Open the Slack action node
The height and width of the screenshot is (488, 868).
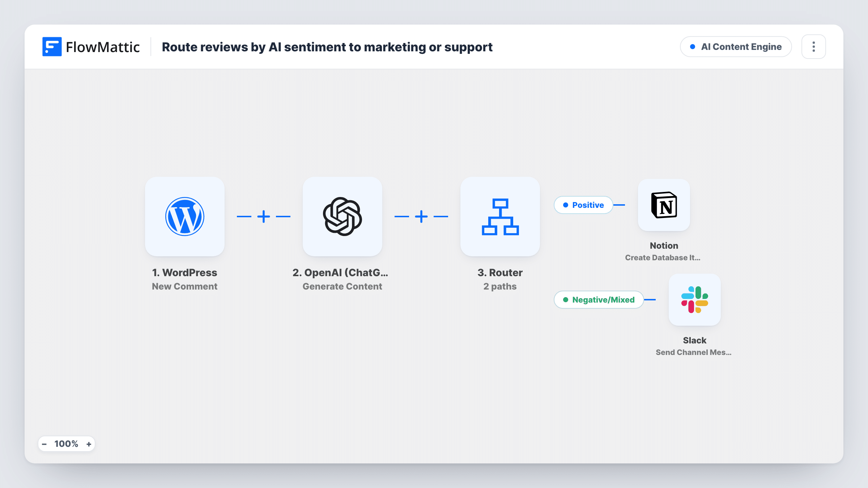(695, 300)
